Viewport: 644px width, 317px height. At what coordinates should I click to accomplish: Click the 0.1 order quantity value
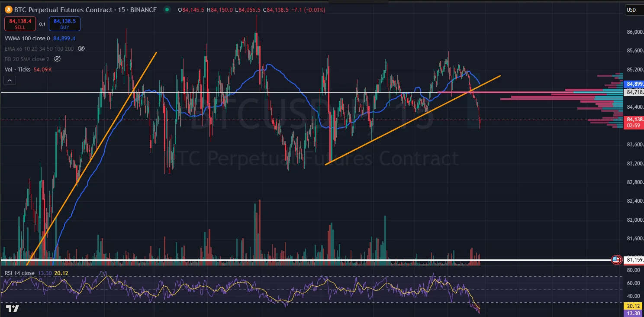click(42, 24)
